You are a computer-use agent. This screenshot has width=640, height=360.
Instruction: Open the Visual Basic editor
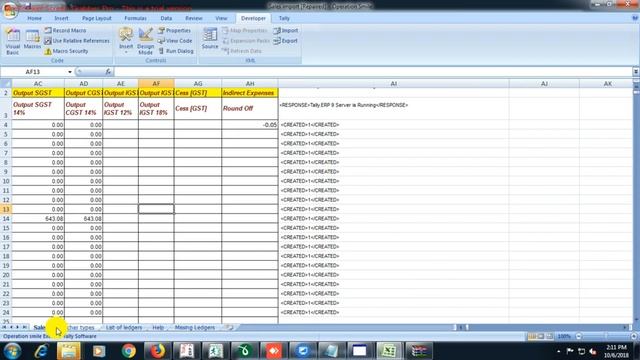[13, 41]
